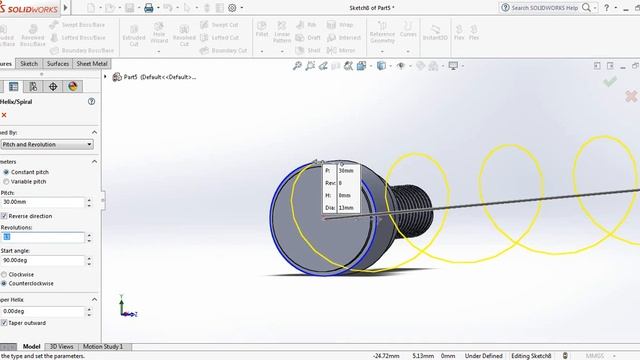Collapse the Parameters section

94,162
